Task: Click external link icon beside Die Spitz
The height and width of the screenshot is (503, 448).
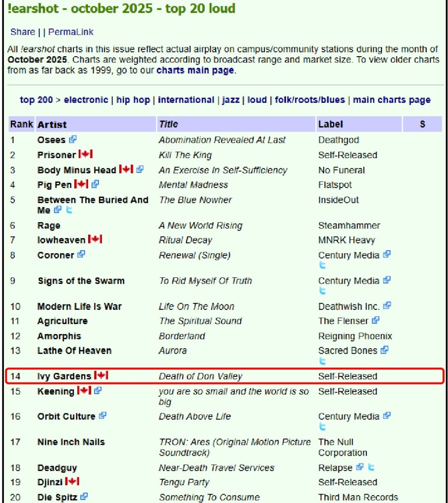Action: pyautogui.click(x=84, y=497)
